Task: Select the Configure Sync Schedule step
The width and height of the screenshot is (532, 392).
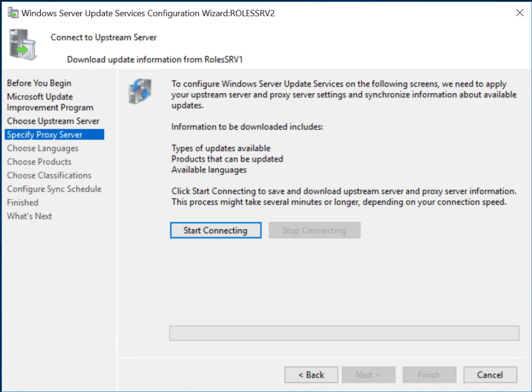Action: click(x=54, y=189)
